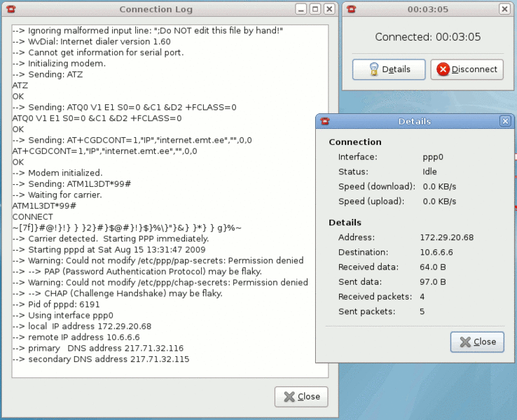Screen dimensions: 517x420
Task: Click log line 'local IP address 172.29.20.68'
Action: tap(82, 326)
